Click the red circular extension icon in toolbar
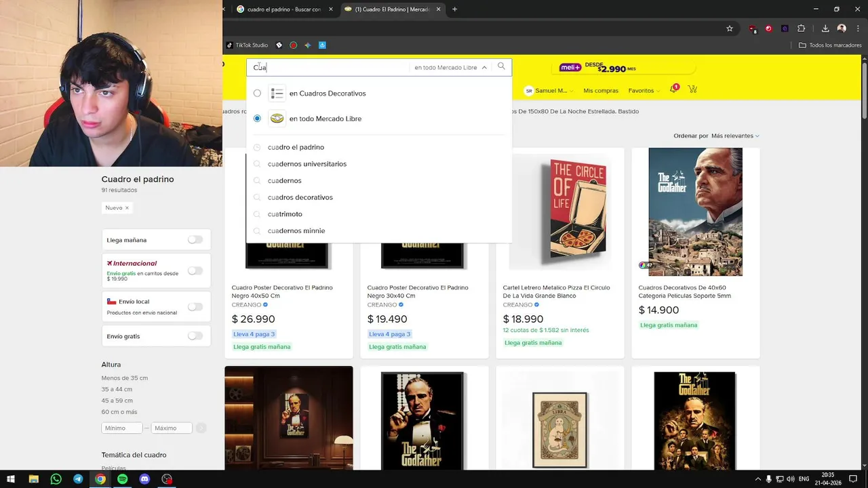This screenshot has height=488, width=868. pos(768,28)
